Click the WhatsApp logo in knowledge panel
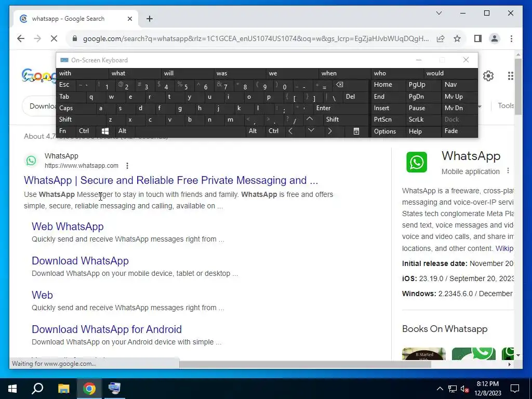The width and height of the screenshot is (532, 399). click(417, 162)
